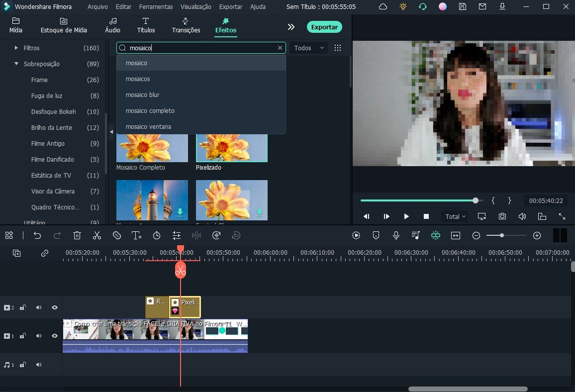
Task: Click the speed timer icon in toolbar
Action: pos(157,236)
